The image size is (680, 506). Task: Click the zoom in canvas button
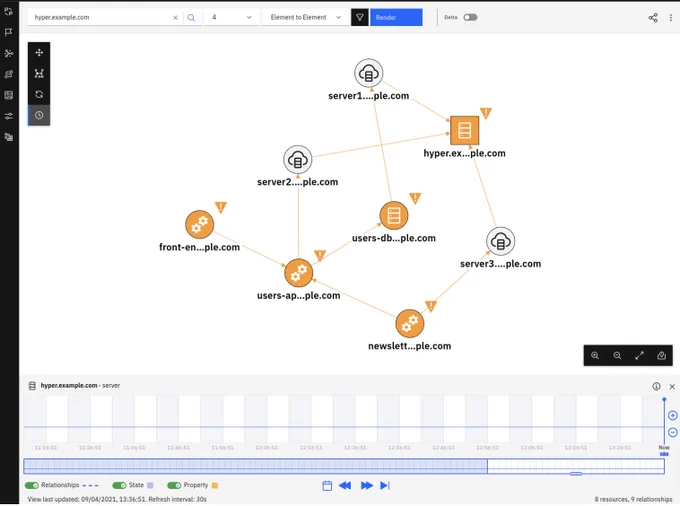pos(595,356)
